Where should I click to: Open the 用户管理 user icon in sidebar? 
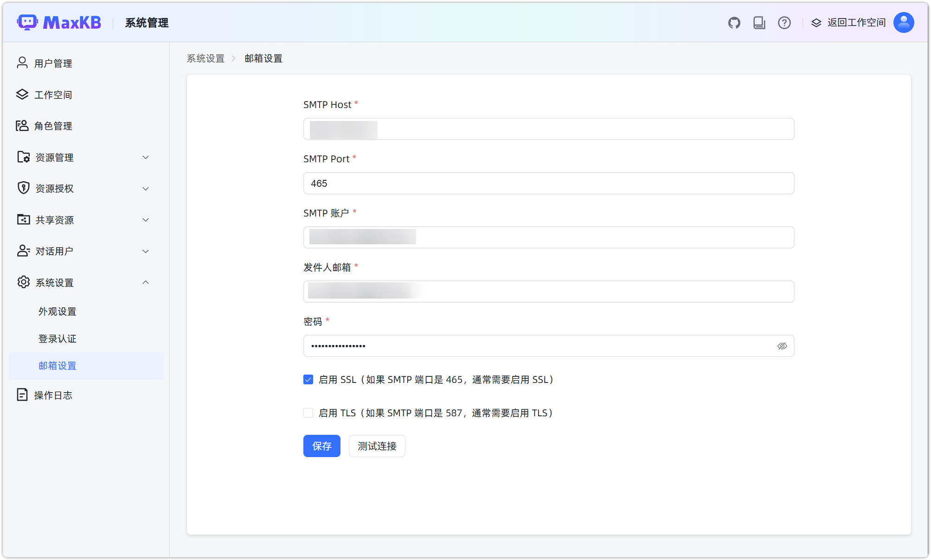[x=22, y=63]
